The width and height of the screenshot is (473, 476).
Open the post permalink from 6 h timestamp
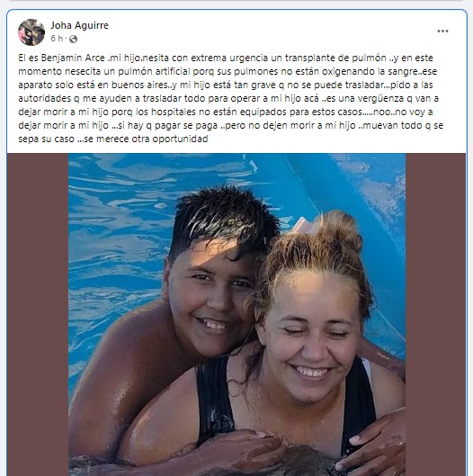[57, 39]
